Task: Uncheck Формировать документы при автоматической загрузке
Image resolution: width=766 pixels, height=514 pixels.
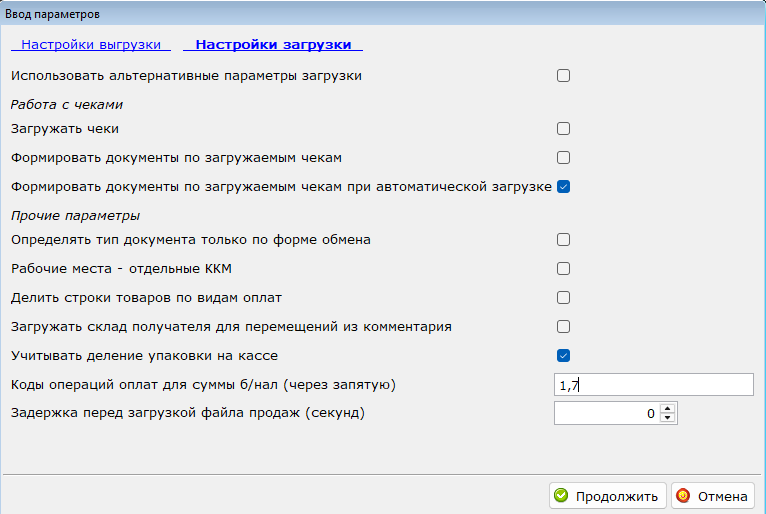Action: pyautogui.click(x=563, y=187)
